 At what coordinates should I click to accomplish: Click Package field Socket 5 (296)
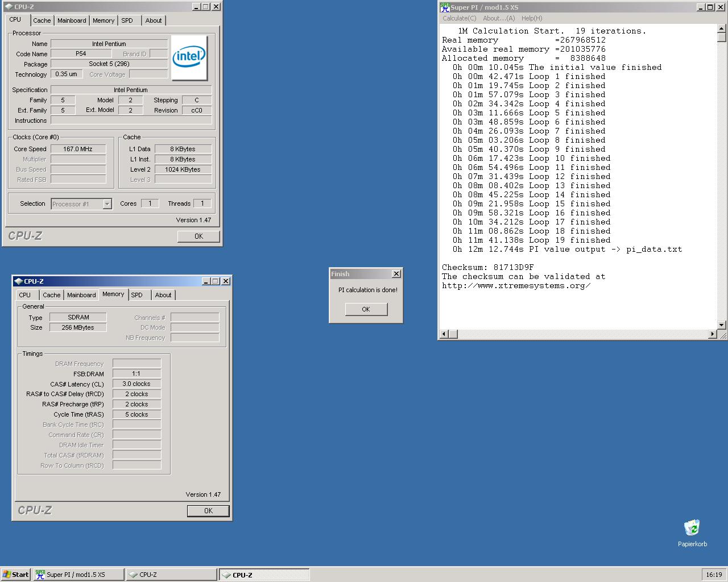point(109,64)
